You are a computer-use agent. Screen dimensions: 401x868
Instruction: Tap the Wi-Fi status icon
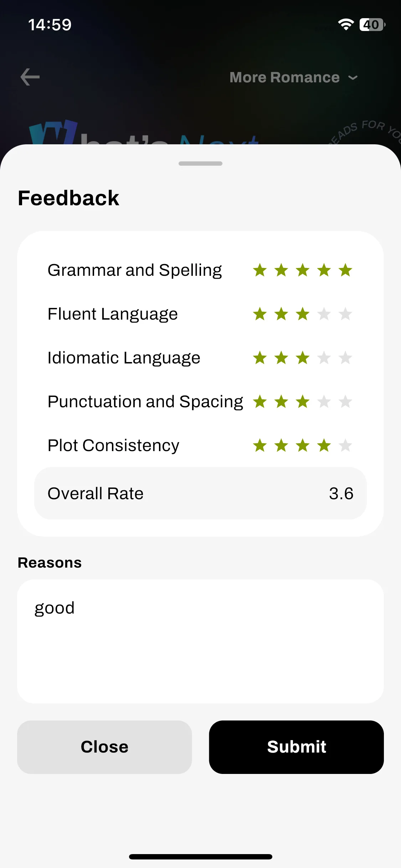346,25
